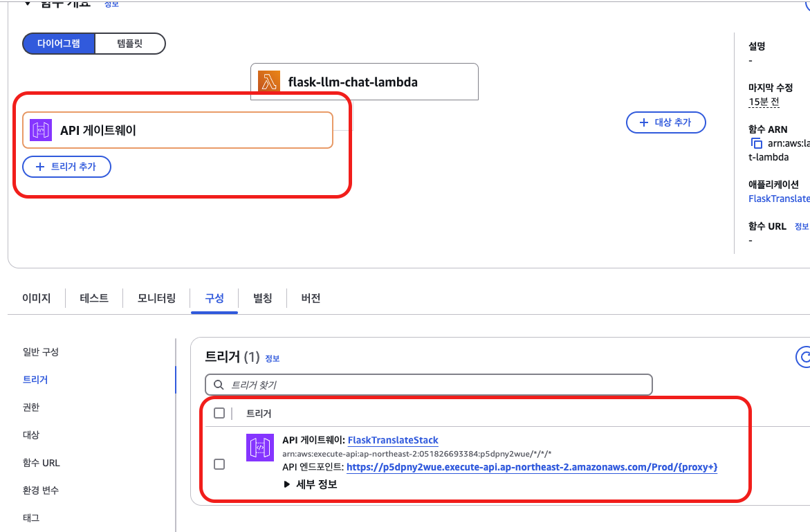Open the 버전 tab
Screen dimensions: 810x532
coord(311,298)
